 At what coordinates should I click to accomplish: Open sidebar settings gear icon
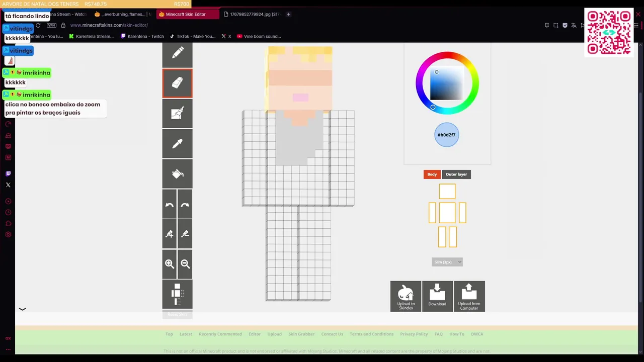coord(8,235)
